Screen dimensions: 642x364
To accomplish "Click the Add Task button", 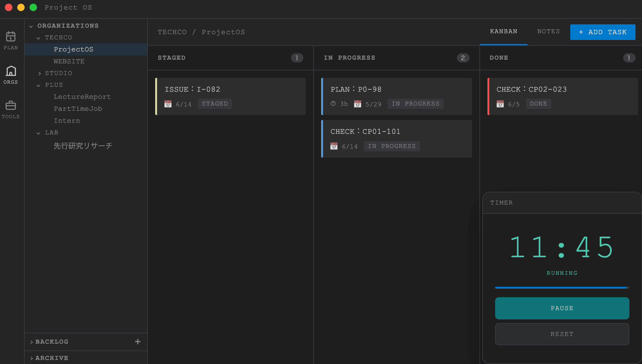I will click(603, 32).
